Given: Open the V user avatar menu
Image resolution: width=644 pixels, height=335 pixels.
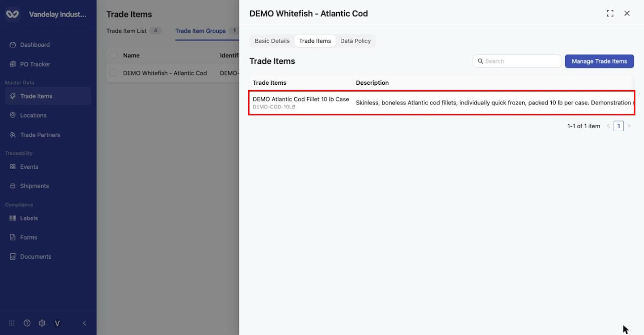Looking at the screenshot, I should (57, 323).
